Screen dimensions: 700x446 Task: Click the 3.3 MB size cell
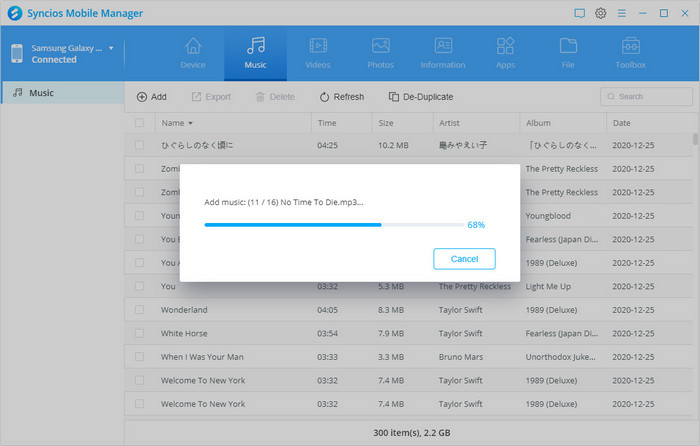click(x=391, y=357)
